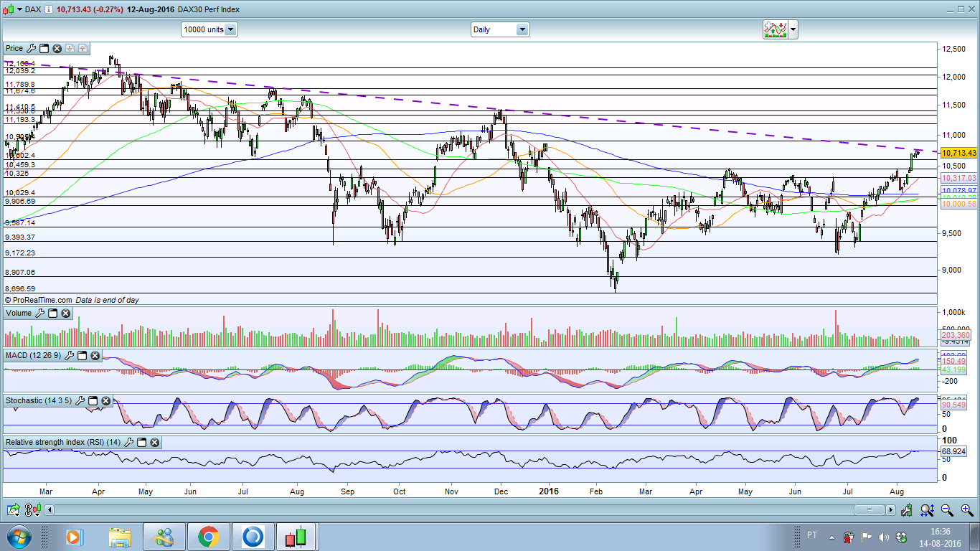This screenshot has width=980, height=551.
Task: Click the Windows Start button
Action: pyautogui.click(x=19, y=537)
